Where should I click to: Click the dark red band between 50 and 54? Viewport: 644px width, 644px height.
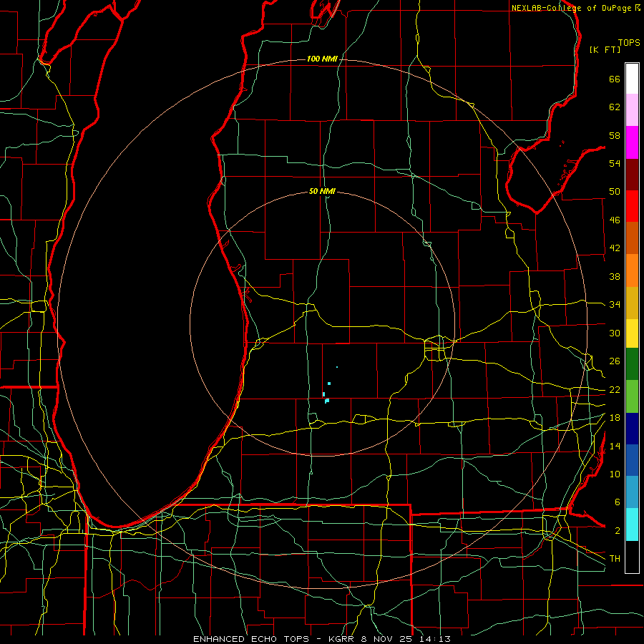pyautogui.click(x=632, y=175)
